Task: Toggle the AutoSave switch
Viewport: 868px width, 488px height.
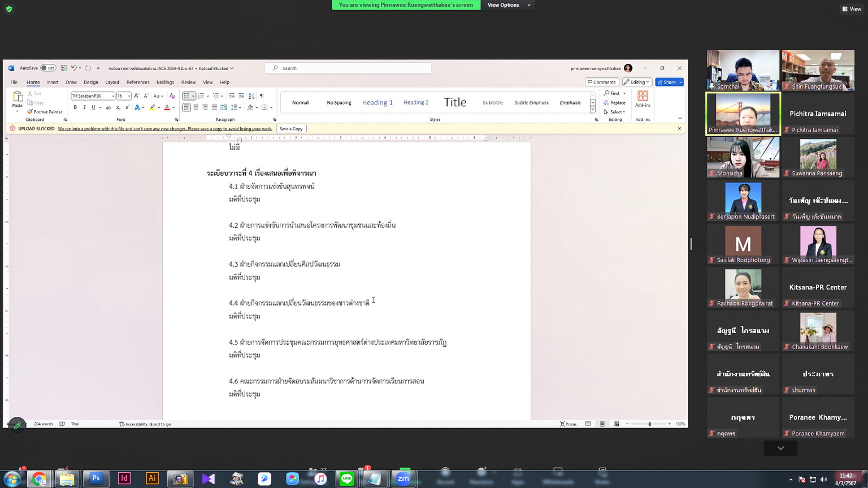Action: point(48,68)
